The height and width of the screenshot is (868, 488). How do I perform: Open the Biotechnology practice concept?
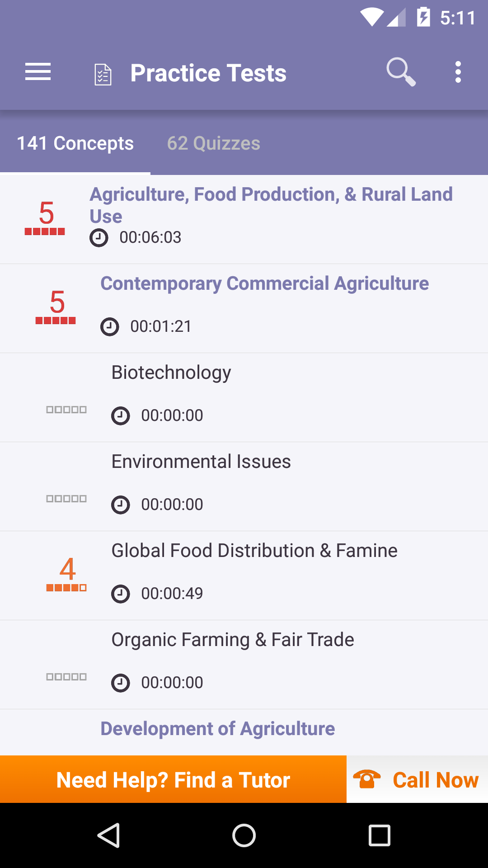pyautogui.click(x=244, y=398)
